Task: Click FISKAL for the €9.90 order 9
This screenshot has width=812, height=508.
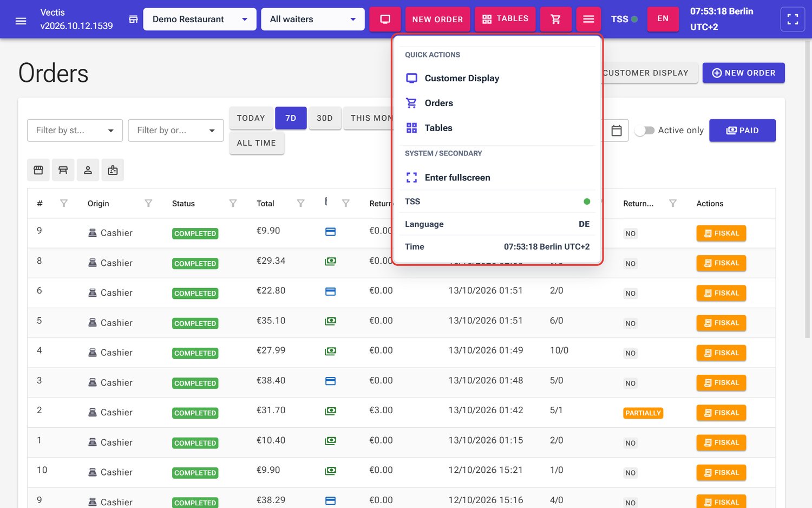Action: pyautogui.click(x=721, y=233)
